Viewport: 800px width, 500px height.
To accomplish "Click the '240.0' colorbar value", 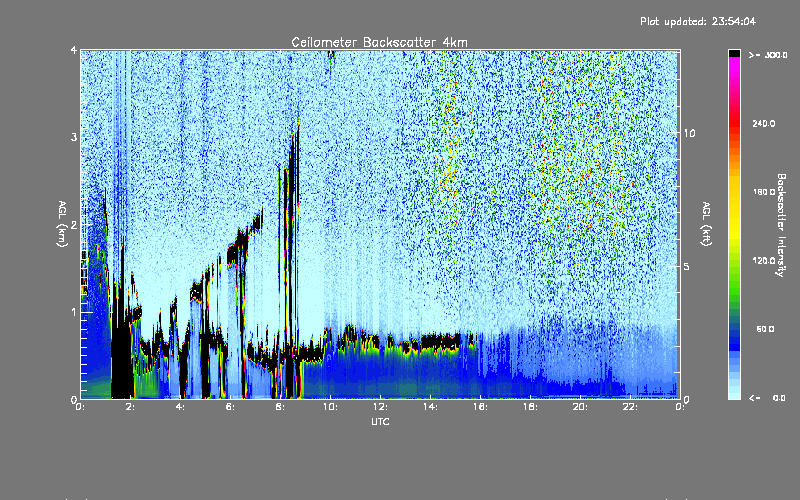I will [x=764, y=124].
